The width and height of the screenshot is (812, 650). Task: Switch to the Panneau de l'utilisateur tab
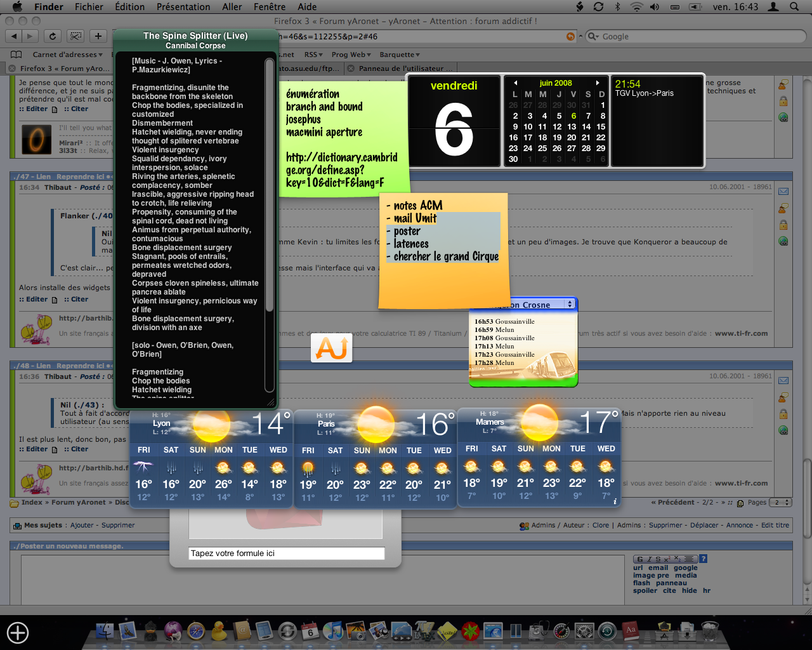[x=405, y=69]
